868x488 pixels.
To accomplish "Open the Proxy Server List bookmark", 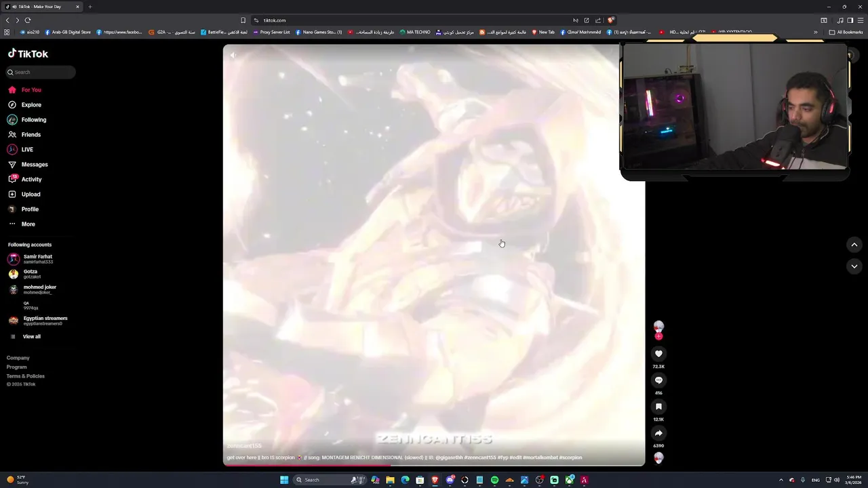I will pyautogui.click(x=271, y=32).
